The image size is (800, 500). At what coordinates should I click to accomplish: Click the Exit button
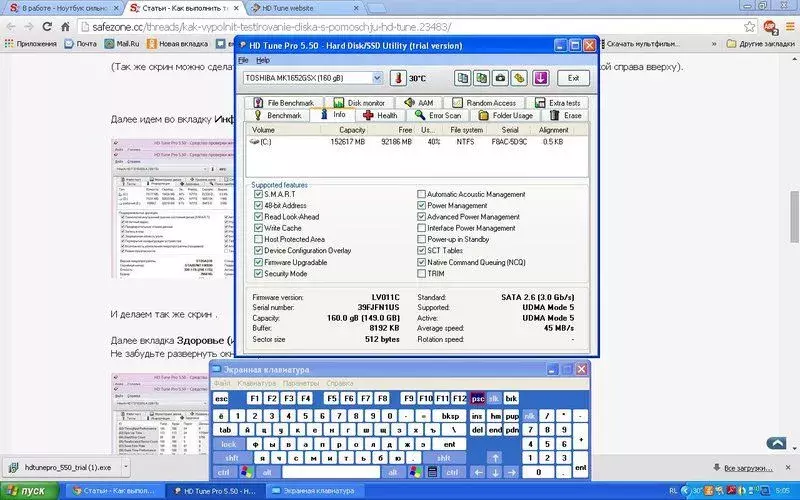click(573, 78)
